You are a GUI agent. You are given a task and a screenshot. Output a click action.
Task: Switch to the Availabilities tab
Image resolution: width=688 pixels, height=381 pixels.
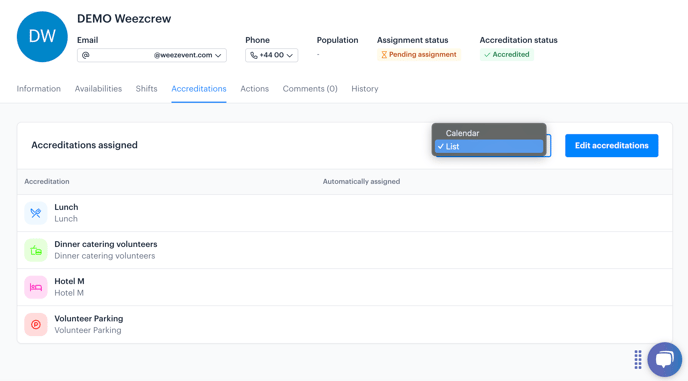point(98,89)
